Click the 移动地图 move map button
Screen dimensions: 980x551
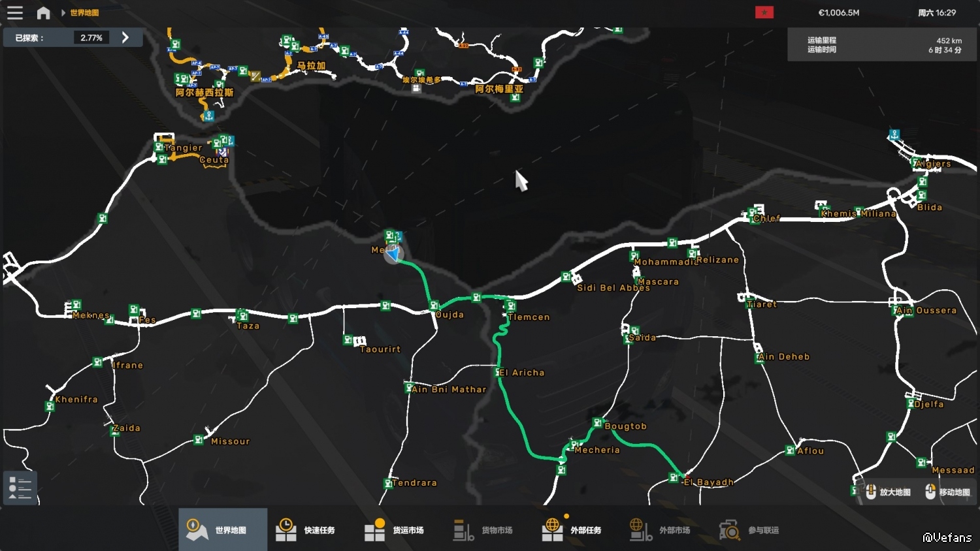coord(948,492)
